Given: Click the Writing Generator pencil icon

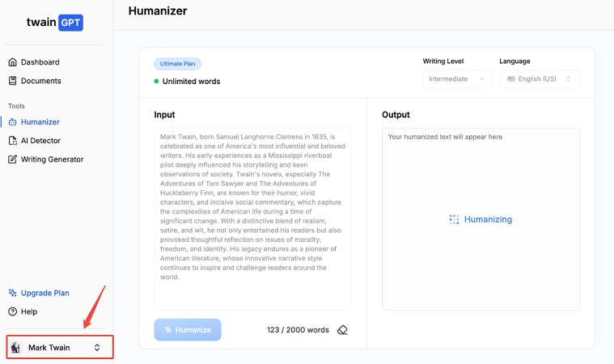Looking at the screenshot, I should [13, 159].
